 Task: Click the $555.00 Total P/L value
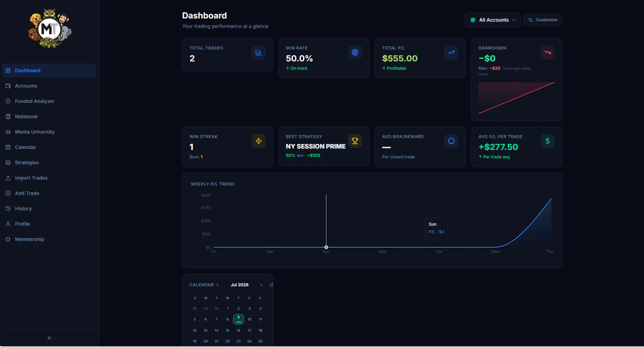coord(400,58)
